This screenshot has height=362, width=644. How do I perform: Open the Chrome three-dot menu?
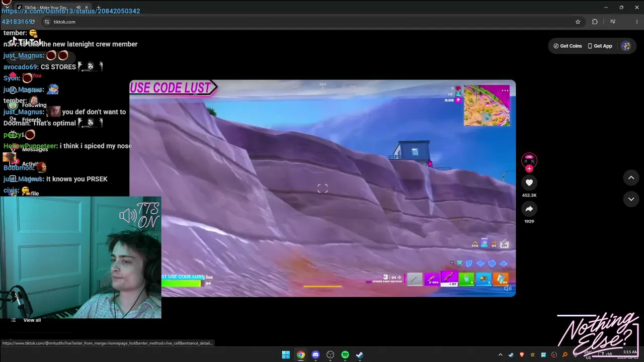coord(637,22)
